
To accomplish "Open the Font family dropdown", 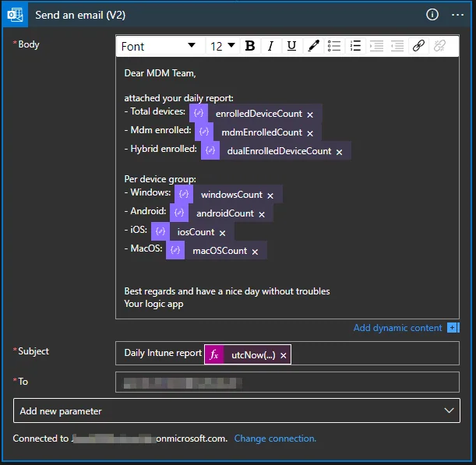I will click(x=160, y=46).
